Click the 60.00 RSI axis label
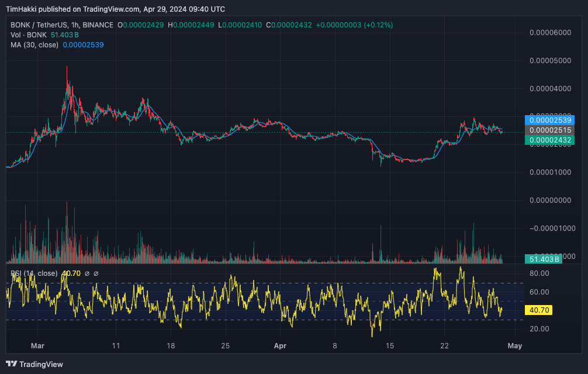 tap(539, 292)
